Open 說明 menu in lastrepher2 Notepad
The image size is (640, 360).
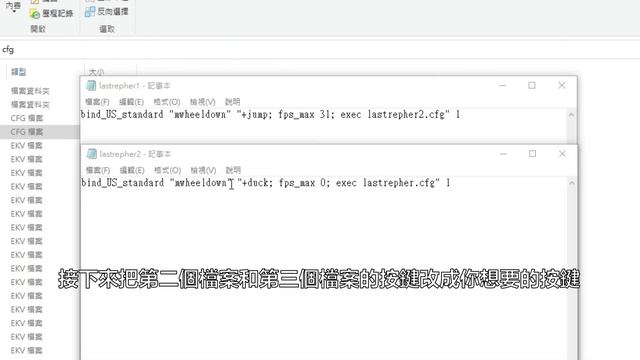point(233,170)
